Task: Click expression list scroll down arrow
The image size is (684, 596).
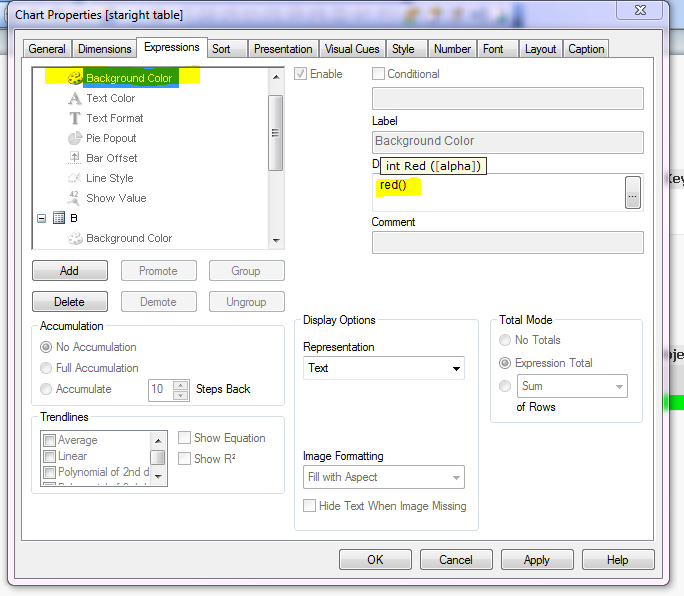Action: (x=276, y=240)
